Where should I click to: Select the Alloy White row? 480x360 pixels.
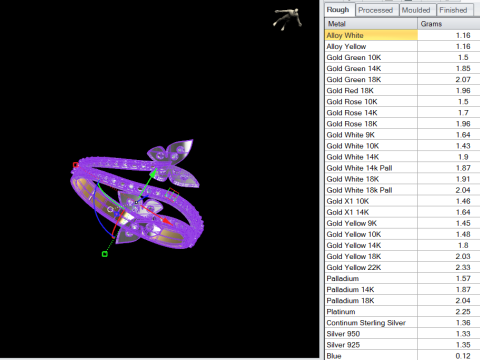[402, 35]
